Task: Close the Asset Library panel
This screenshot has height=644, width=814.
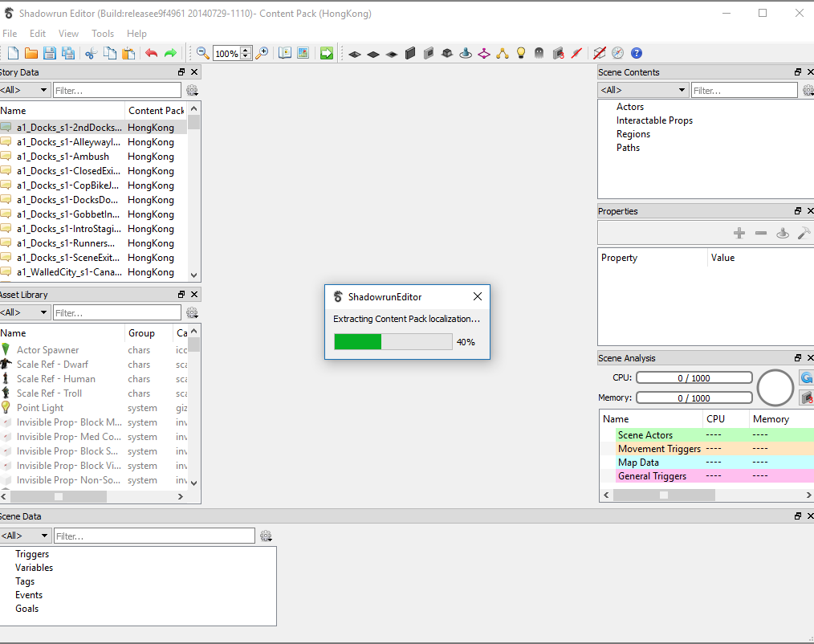Action: pos(194,295)
